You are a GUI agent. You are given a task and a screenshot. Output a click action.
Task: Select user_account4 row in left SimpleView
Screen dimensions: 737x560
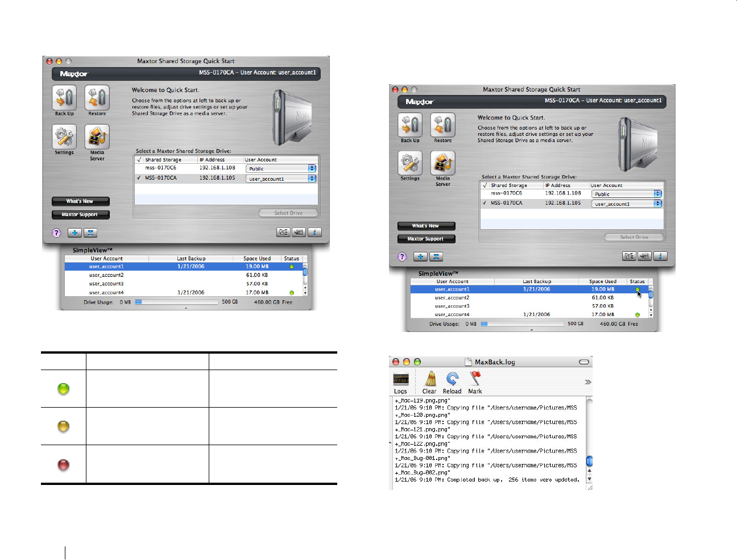coord(183,293)
